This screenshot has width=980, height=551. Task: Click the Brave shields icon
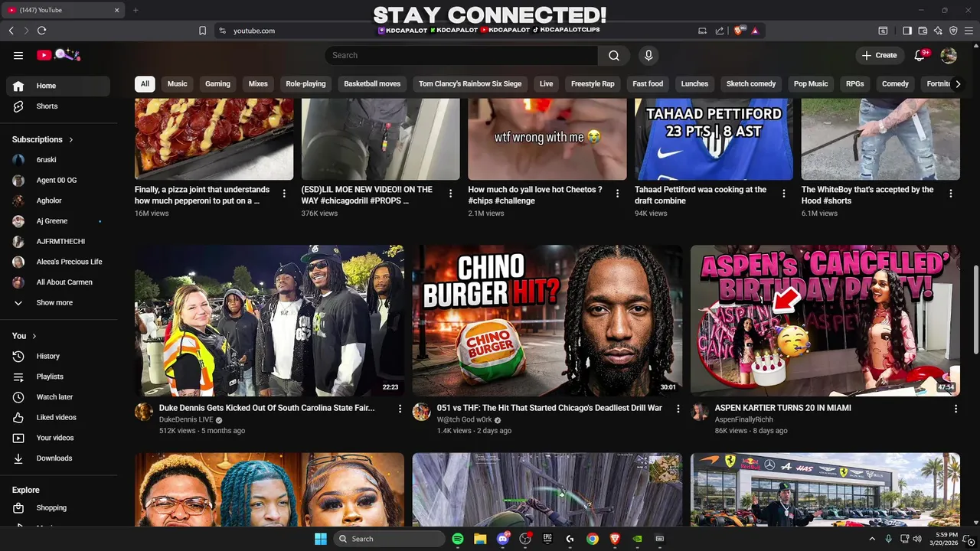point(739,31)
